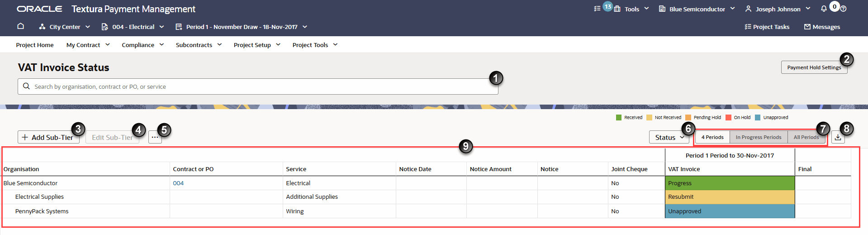Click the Edit Sub-Tier button
This screenshot has height=235, width=868.
pyautogui.click(x=112, y=137)
